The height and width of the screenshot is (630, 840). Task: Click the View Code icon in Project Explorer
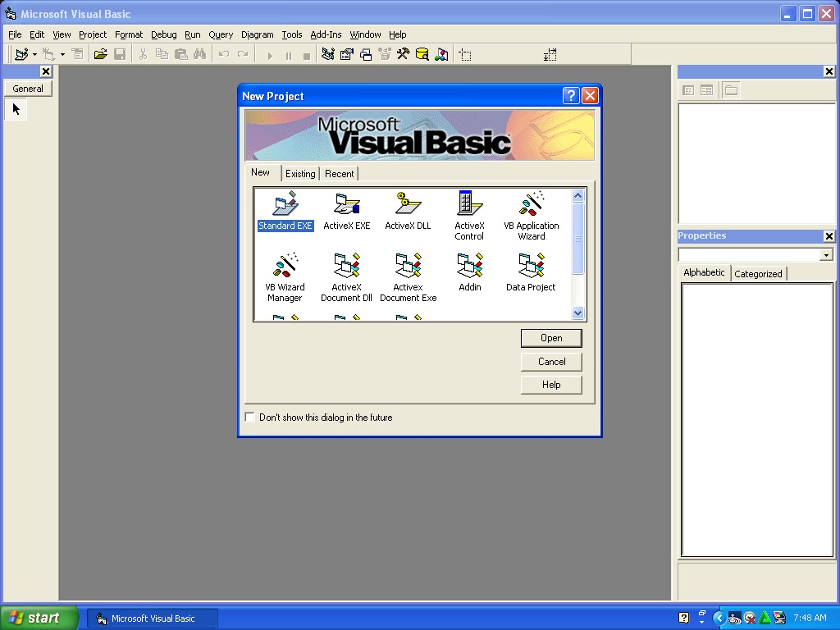point(688,90)
